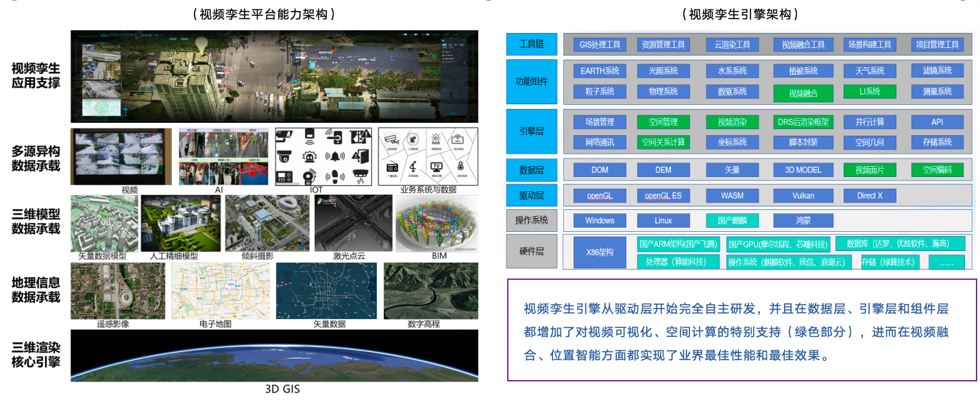The image size is (980, 402).
Task: Open the 引擎层 layer label
Action: click(x=530, y=131)
